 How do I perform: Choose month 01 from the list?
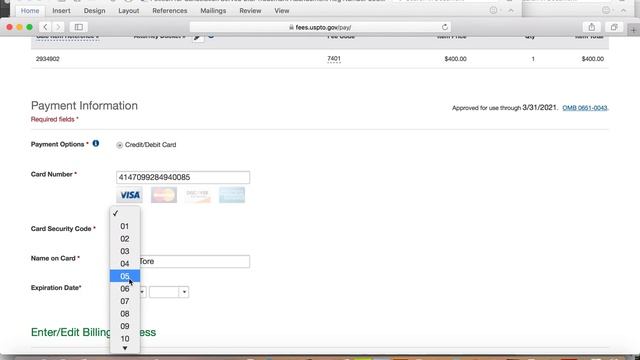coord(125,226)
